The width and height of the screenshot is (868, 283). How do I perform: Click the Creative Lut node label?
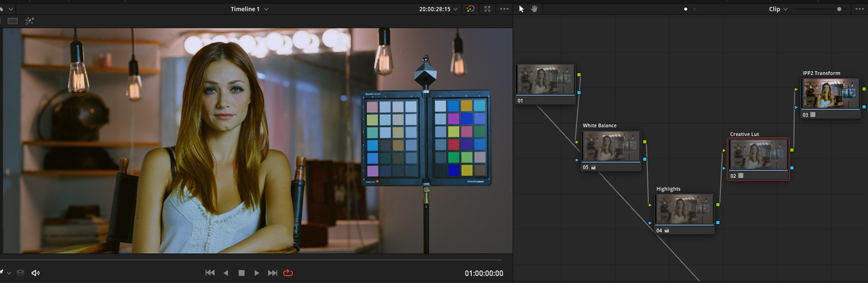745,134
